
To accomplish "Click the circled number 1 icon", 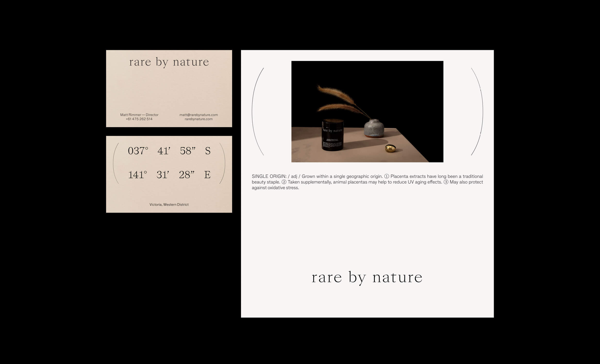I will (x=386, y=176).
